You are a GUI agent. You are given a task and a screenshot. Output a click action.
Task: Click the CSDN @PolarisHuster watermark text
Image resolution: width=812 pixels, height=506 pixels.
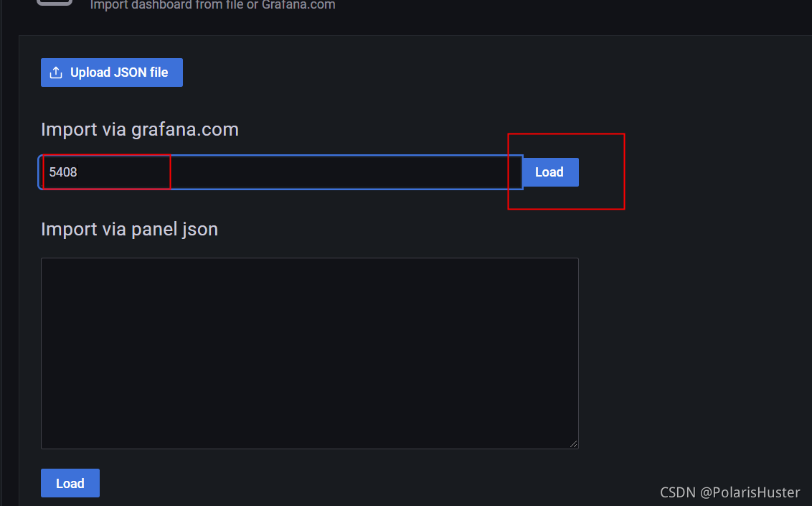[730, 492]
